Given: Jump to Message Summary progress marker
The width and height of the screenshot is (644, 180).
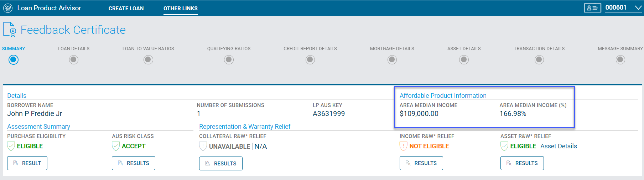Looking at the screenshot, I should pyautogui.click(x=620, y=60).
